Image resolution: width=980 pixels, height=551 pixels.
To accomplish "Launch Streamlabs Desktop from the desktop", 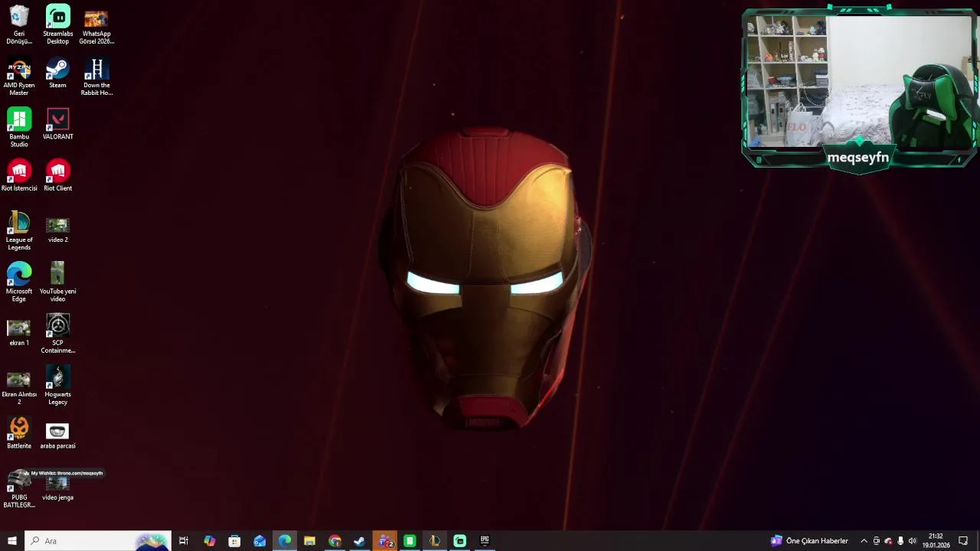I will [x=57, y=24].
